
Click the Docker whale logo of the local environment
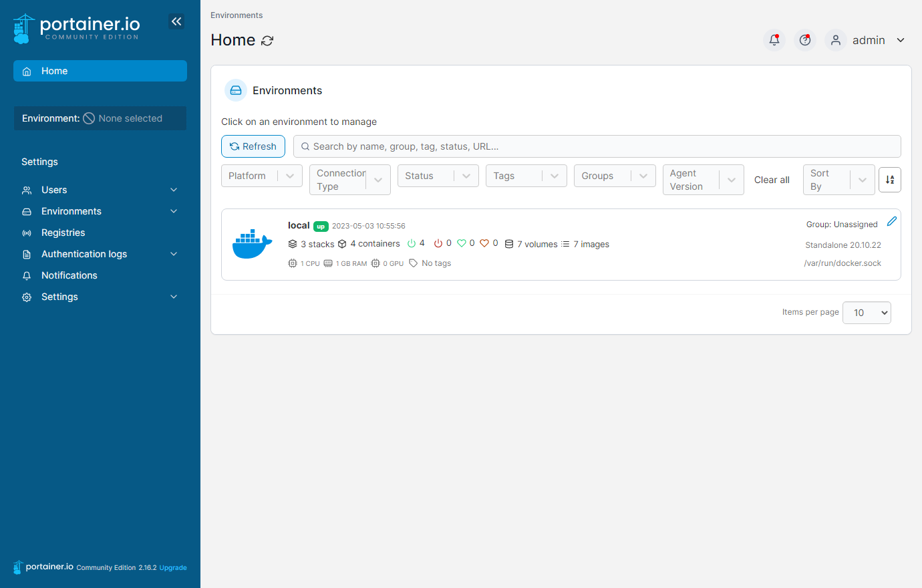tap(252, 244)
